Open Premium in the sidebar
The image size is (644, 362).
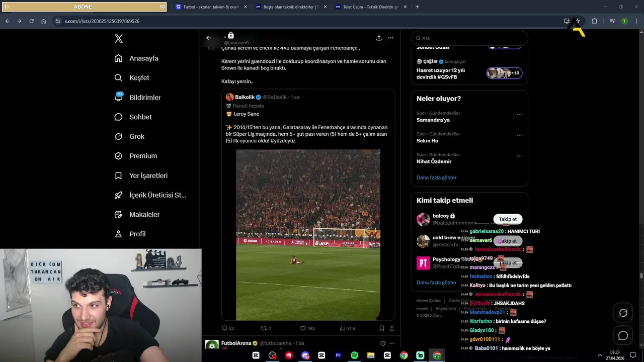(135, 156)
